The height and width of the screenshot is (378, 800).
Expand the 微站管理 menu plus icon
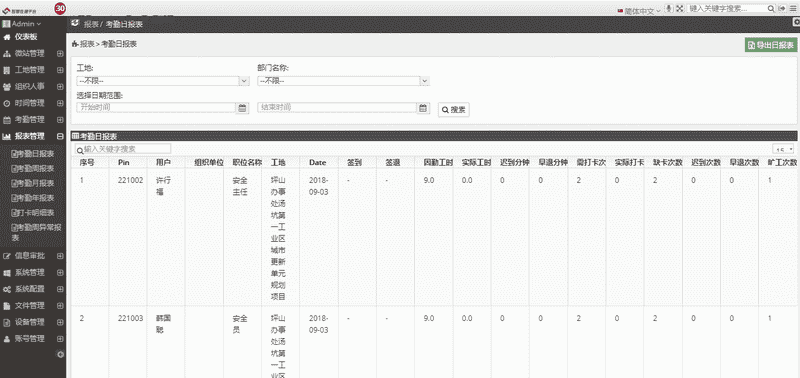click(60, 54)
